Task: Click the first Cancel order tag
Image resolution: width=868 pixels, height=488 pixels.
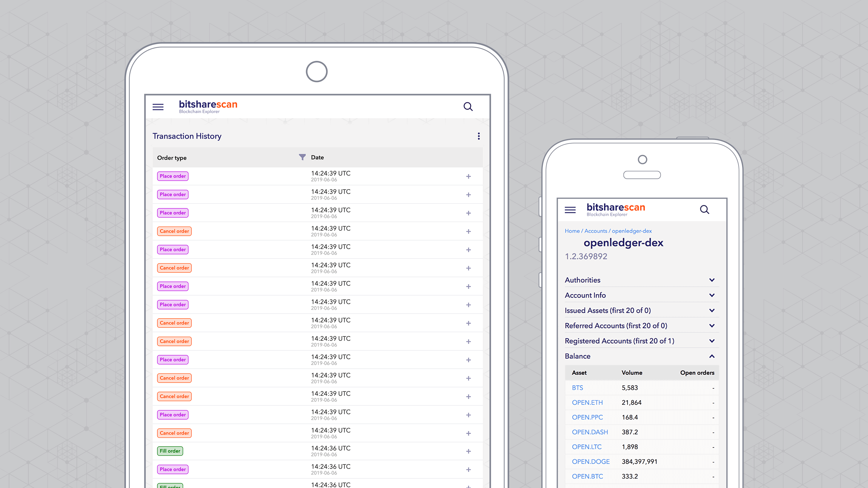Action: click(174, 231)
